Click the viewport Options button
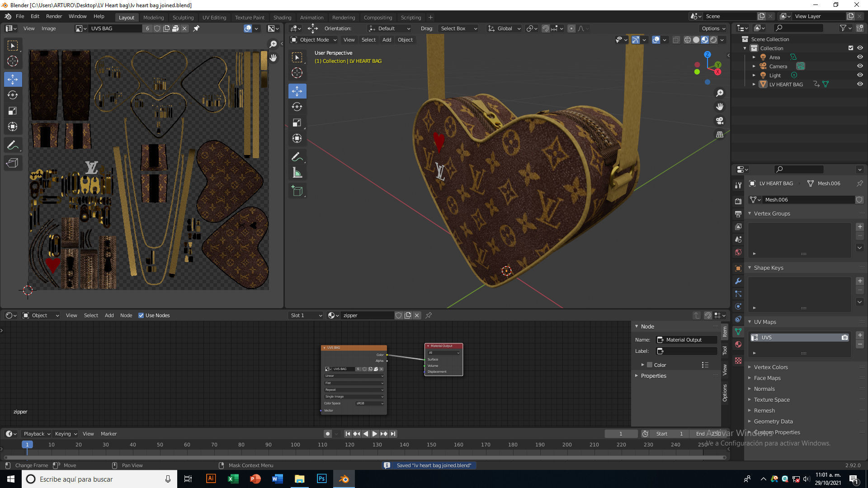Screen dimensions: 868x488 coord(714,28)
